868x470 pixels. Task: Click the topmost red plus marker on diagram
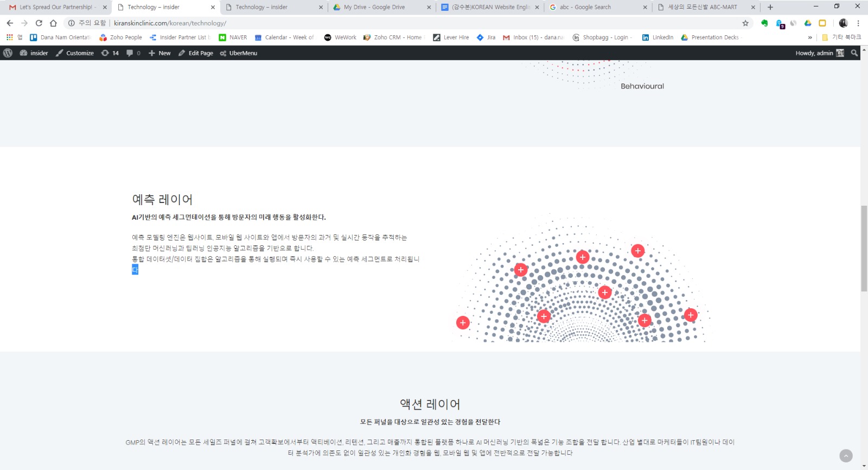point(638,251)
